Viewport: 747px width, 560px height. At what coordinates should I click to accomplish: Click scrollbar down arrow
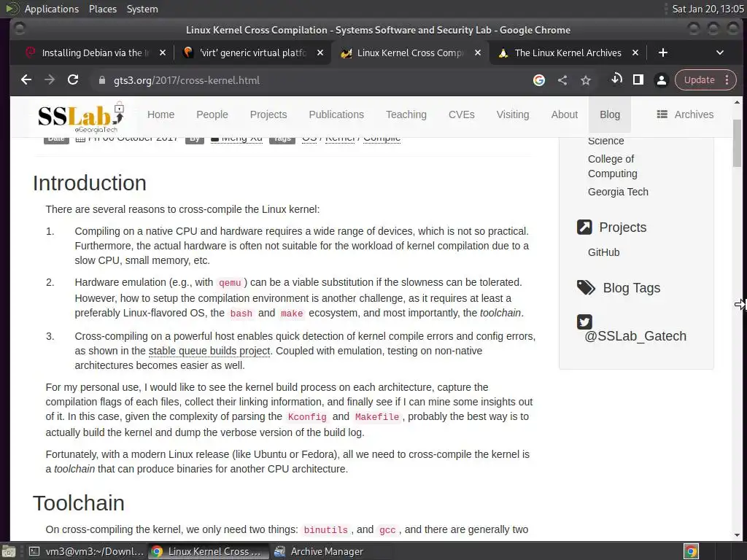pos(737,535)
